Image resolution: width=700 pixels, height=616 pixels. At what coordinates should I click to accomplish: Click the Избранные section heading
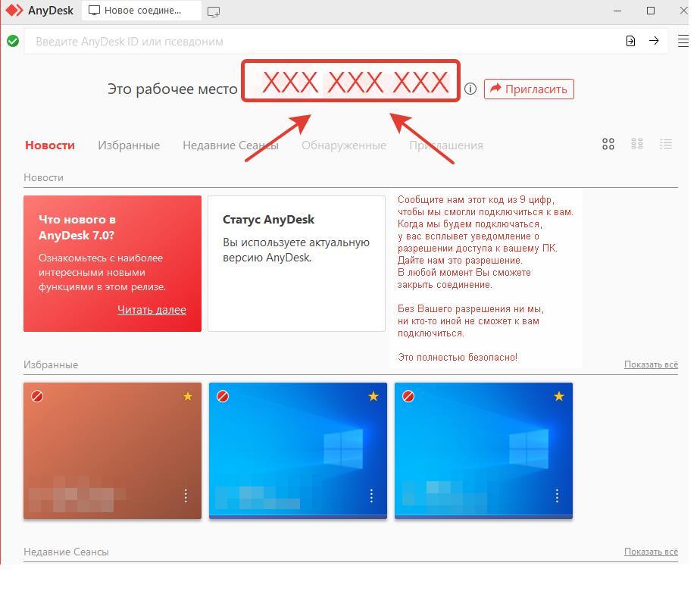(51, 364)
